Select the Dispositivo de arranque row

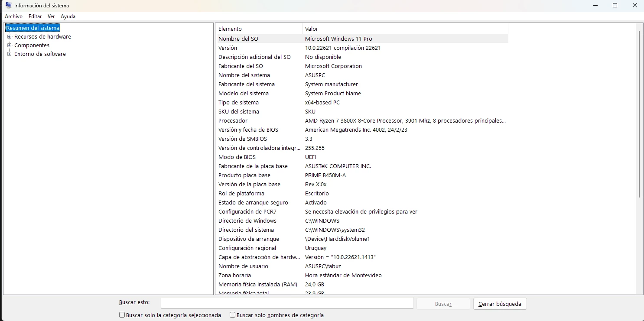coord(362,239)
